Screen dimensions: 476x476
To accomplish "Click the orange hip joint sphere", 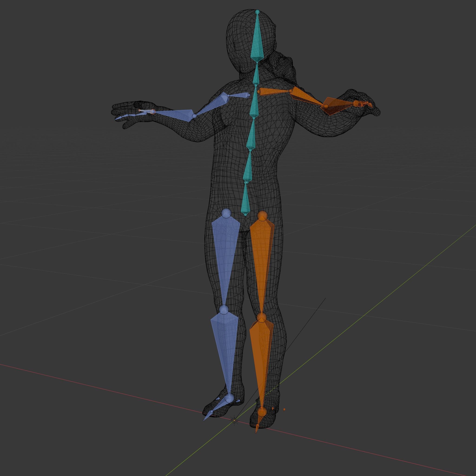I will point(262,216).
